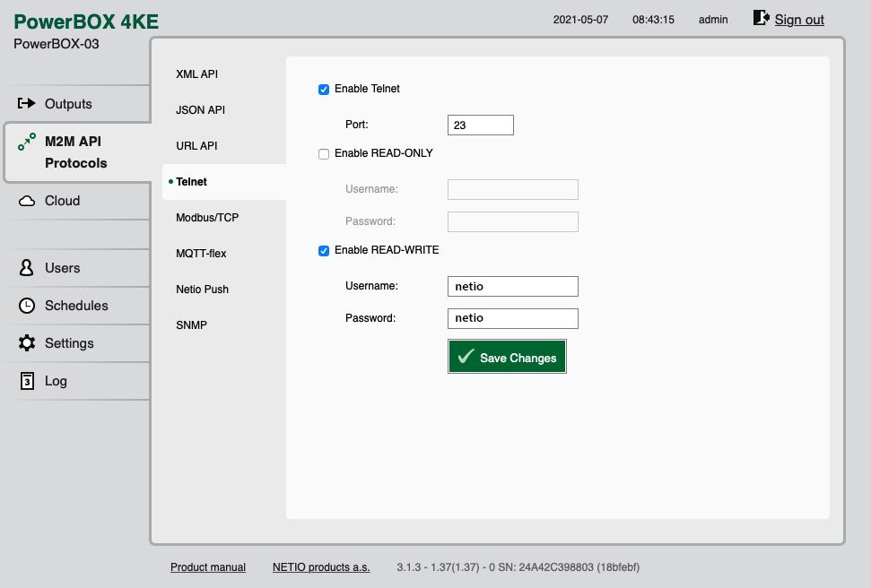Click the Sign out link

pos(799,20)
